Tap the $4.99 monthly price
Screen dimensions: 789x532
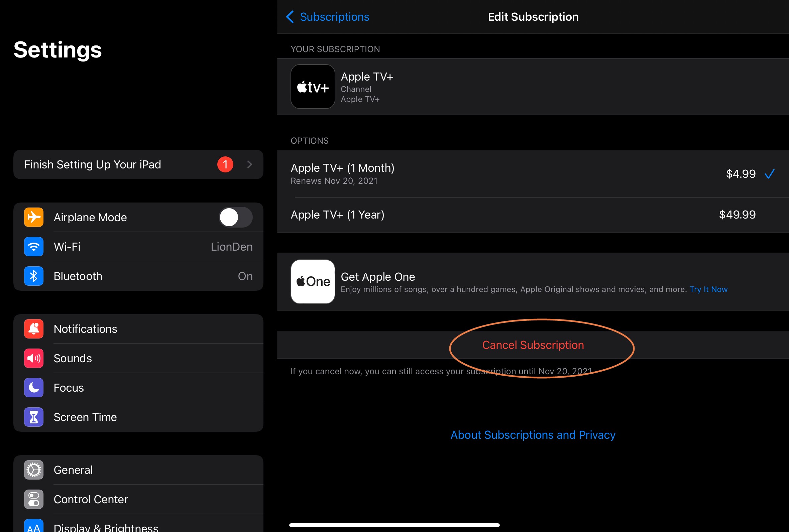pos(741,174)
